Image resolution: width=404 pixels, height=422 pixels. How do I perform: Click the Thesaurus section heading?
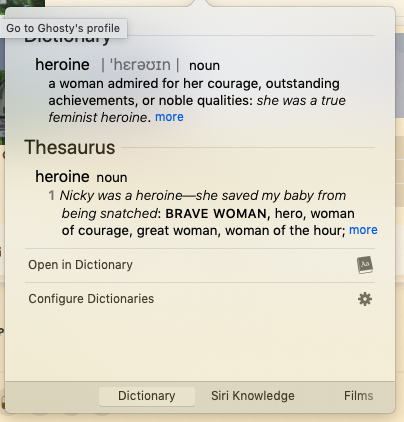tap(70, 147)
